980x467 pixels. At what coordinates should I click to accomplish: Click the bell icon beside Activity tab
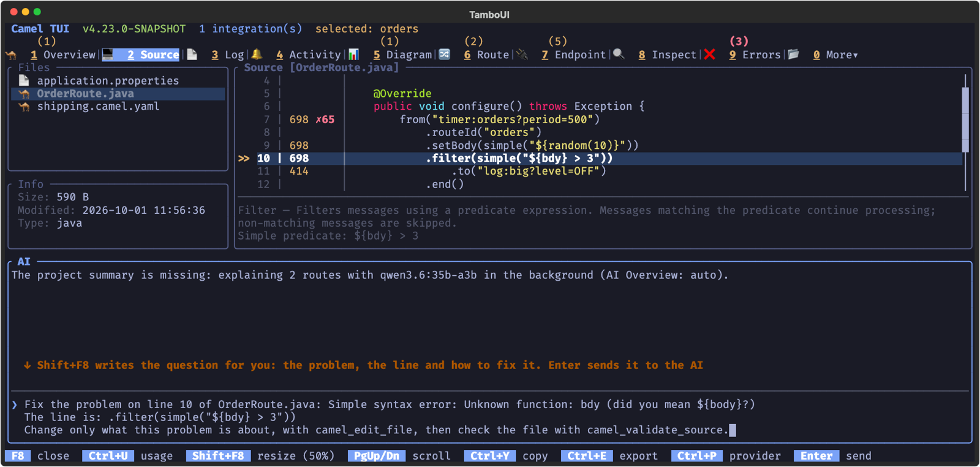coord(257,55)
